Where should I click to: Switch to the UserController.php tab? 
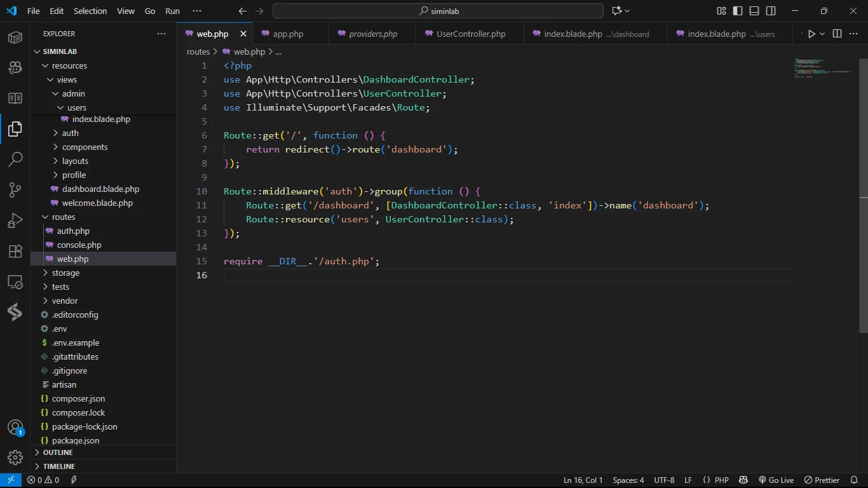point(470,34)
